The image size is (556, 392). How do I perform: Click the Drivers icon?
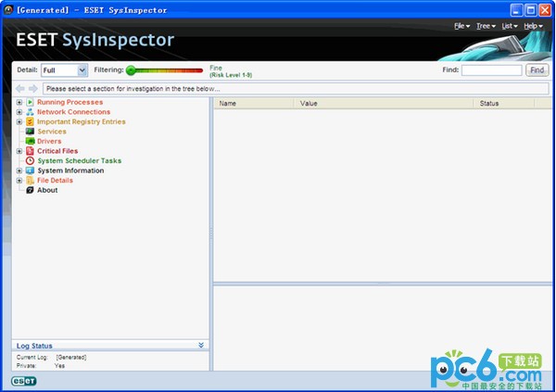point(30,141)
